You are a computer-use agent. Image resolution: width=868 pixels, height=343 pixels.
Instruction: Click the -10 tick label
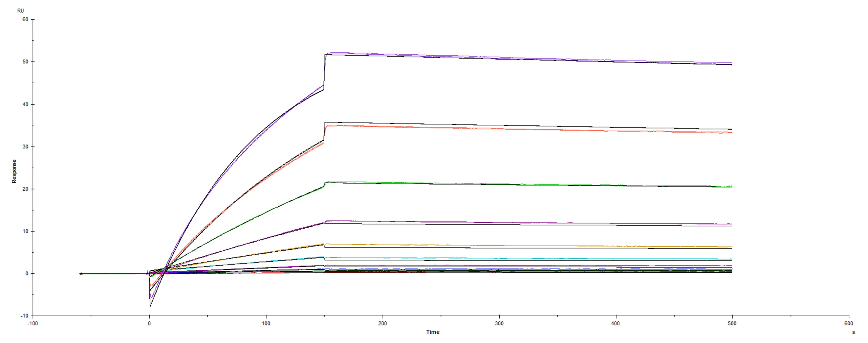24,316
